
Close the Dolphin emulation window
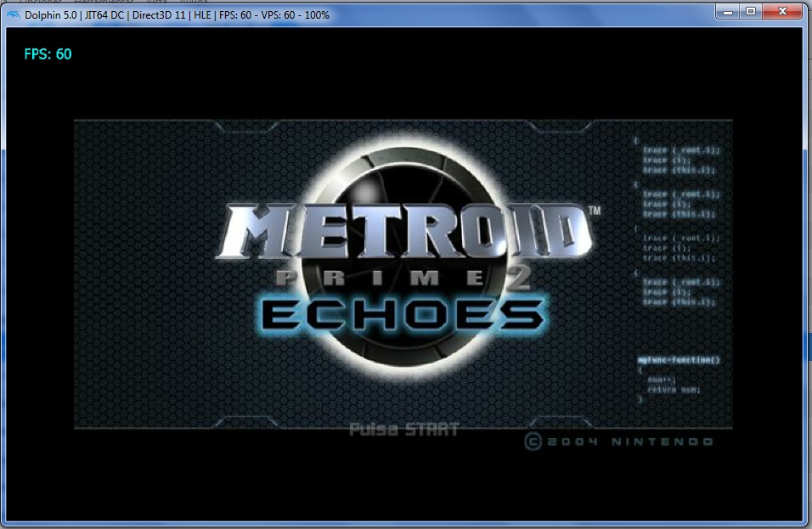coord(783,11)
